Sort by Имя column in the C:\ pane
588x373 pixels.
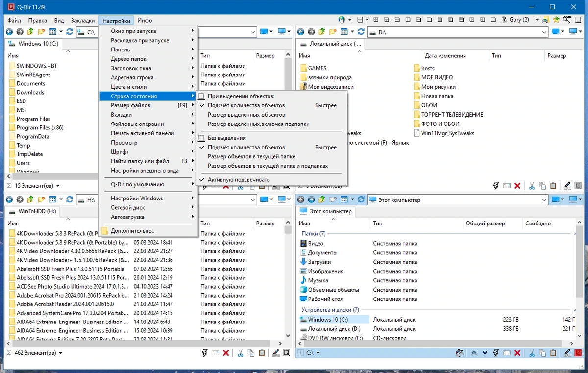pos(13,56)
